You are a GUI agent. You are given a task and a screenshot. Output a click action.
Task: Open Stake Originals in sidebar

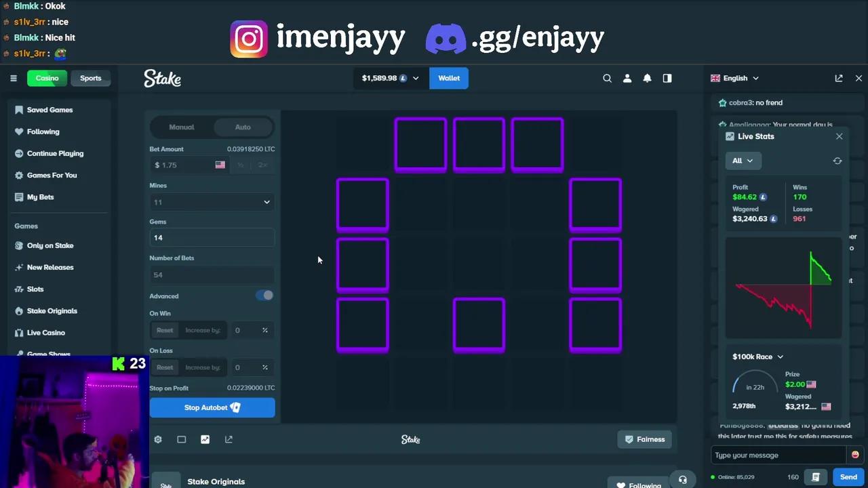click(x=52, y=310)
